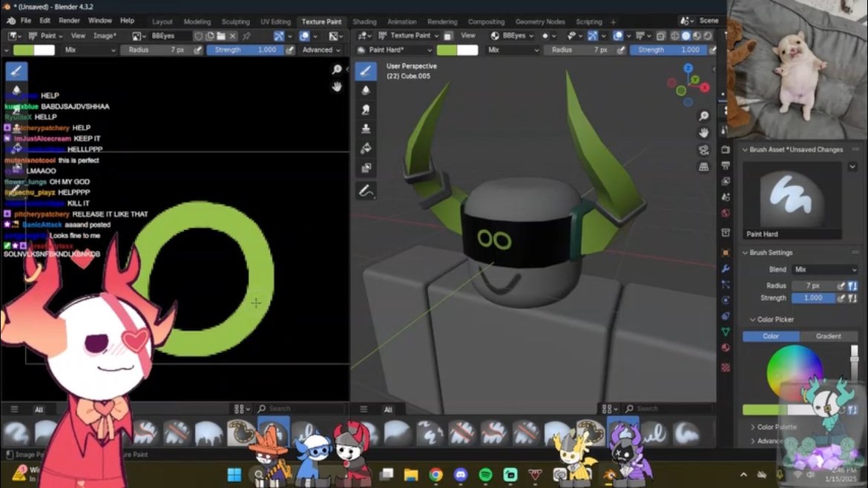
Task: Select the Smear tool in 3D viewport toolbar
Action: point(365,110)
